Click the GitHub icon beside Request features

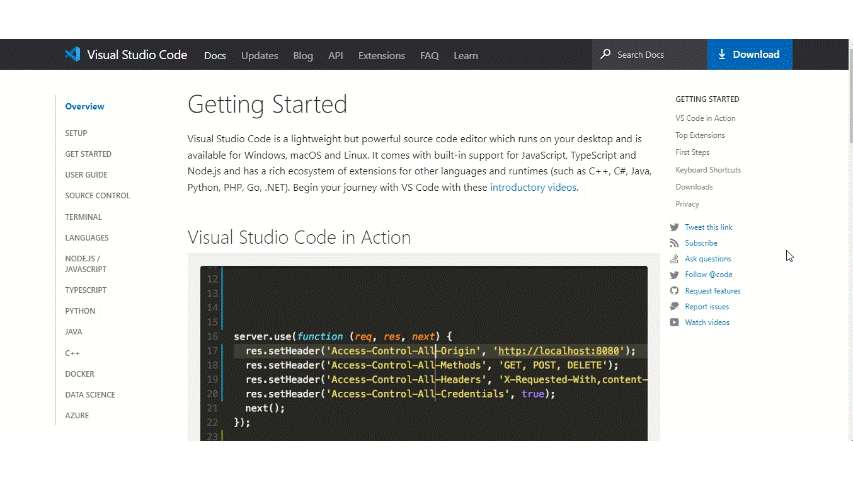point(675,291)
